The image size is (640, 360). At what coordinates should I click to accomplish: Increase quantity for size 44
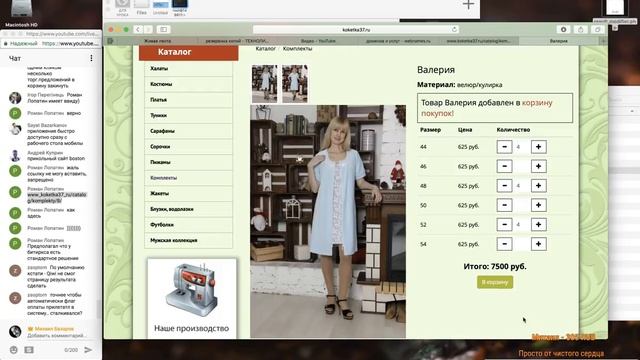click(x=538, y=147)
